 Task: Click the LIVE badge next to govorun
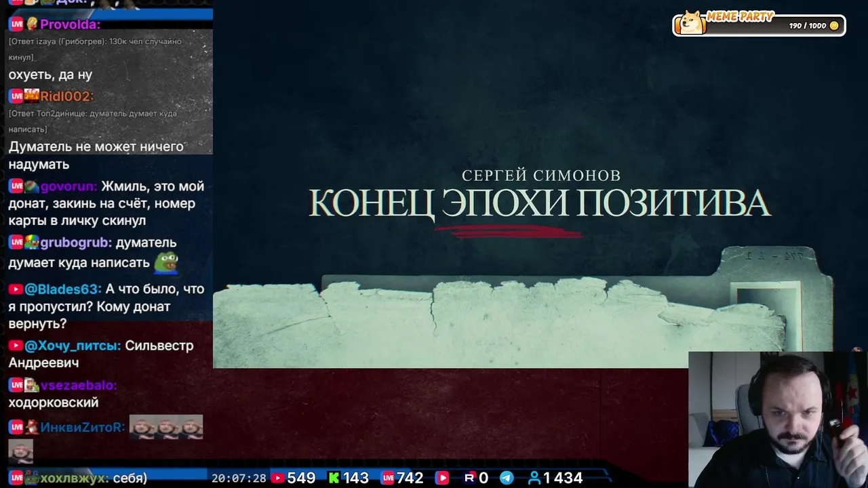click(x=16, y=186)
